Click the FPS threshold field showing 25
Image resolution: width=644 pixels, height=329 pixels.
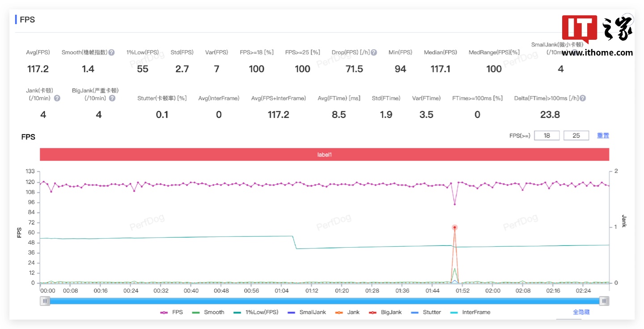(576, 135)
